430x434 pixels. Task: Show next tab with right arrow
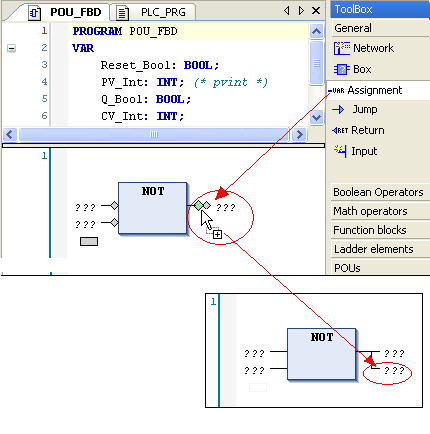point(301,11)
